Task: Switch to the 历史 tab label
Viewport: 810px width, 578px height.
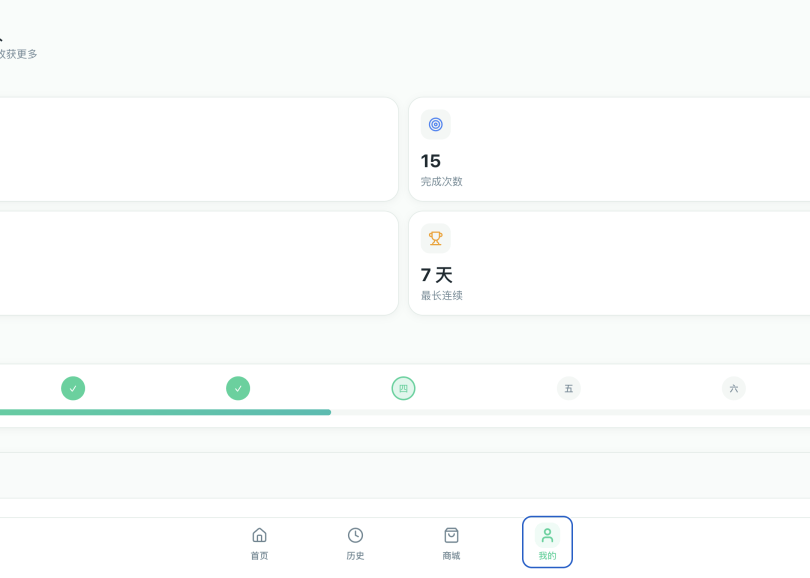Action: (x=355, y=556)
